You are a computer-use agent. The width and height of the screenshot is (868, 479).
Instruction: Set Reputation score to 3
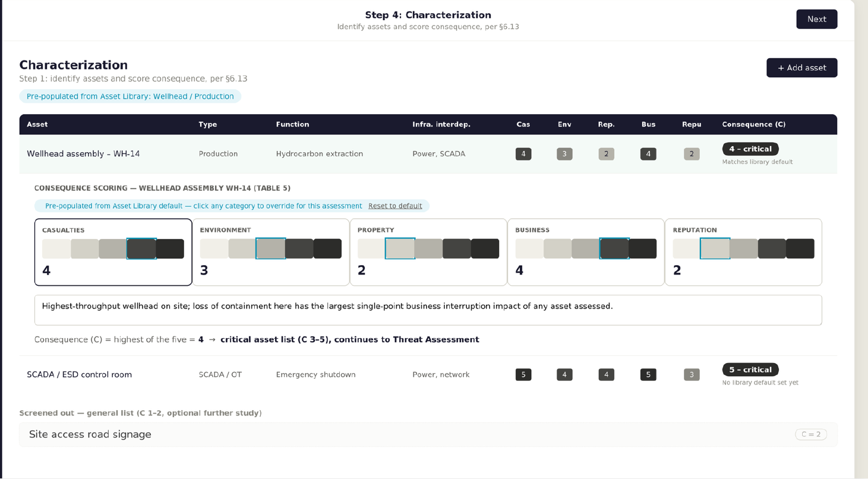tap(744, 248)
